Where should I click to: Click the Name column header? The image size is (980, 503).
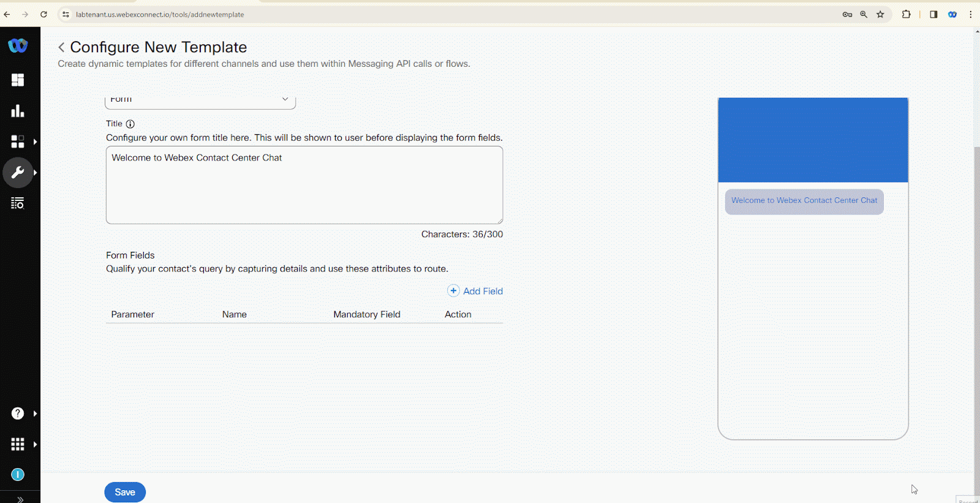point(235,314)
